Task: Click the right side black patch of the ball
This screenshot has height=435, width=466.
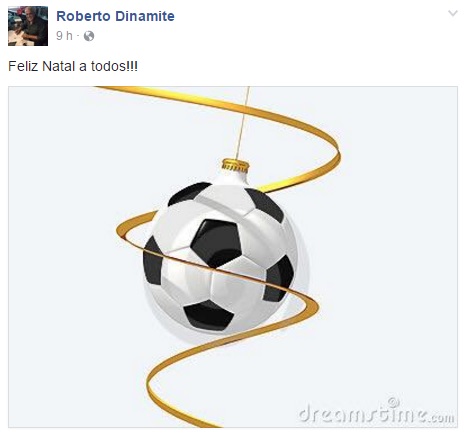Action: point(279,279)
